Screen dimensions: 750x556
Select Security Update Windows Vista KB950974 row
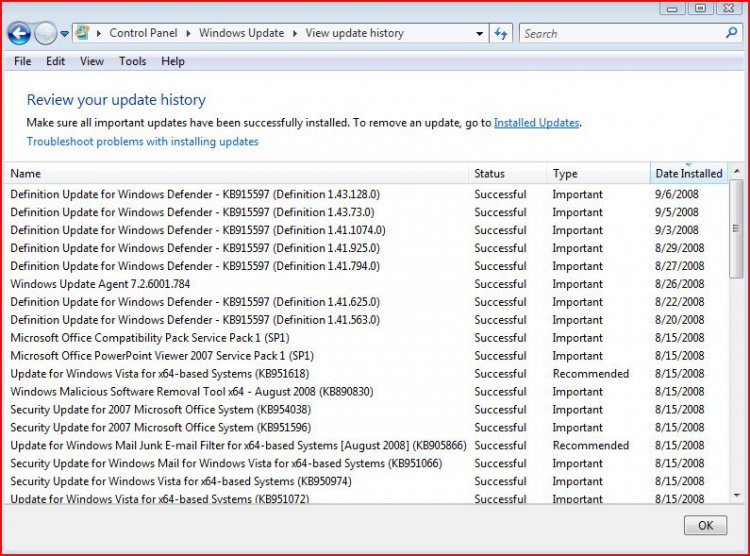click(367, 481)
